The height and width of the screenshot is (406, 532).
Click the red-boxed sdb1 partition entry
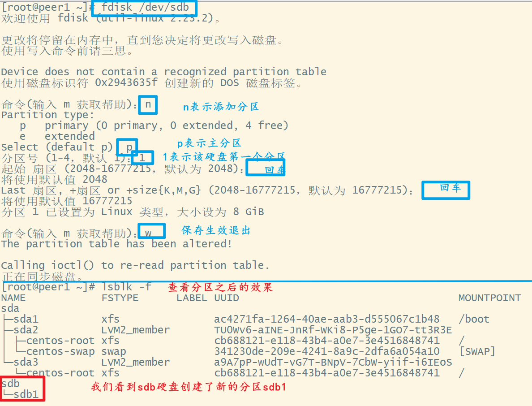coord(26,394)
